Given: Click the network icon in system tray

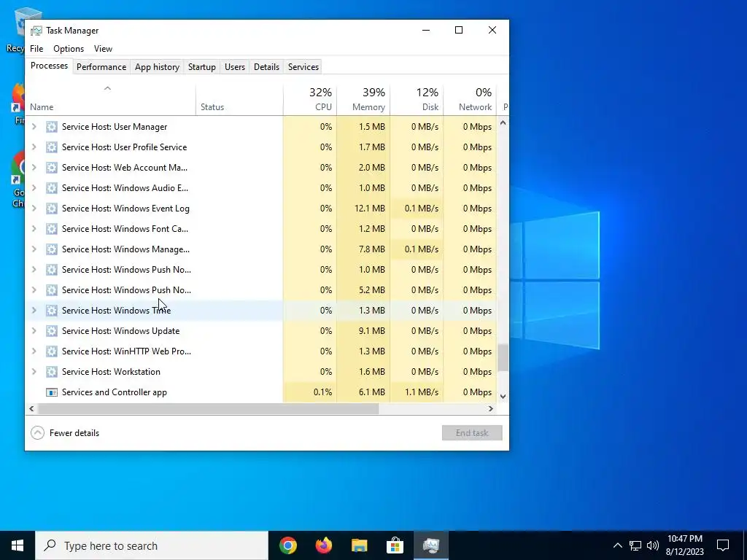Looking at the screenshot, I should click(635, 545).
